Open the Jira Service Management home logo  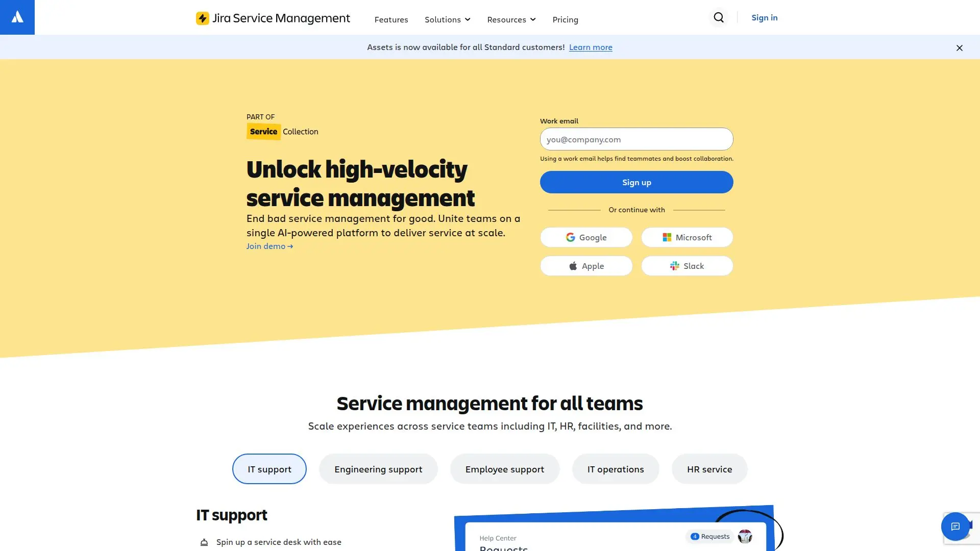click(273, 18)
